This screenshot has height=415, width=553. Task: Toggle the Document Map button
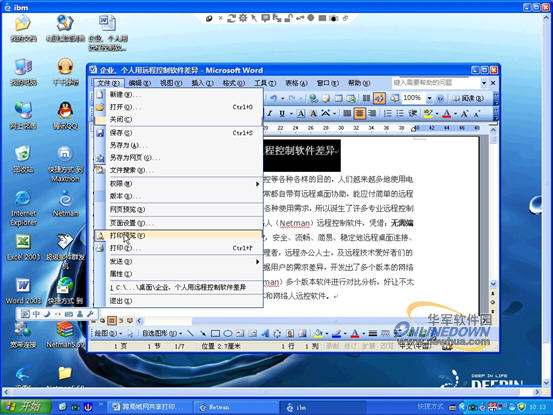coord(394,98)
